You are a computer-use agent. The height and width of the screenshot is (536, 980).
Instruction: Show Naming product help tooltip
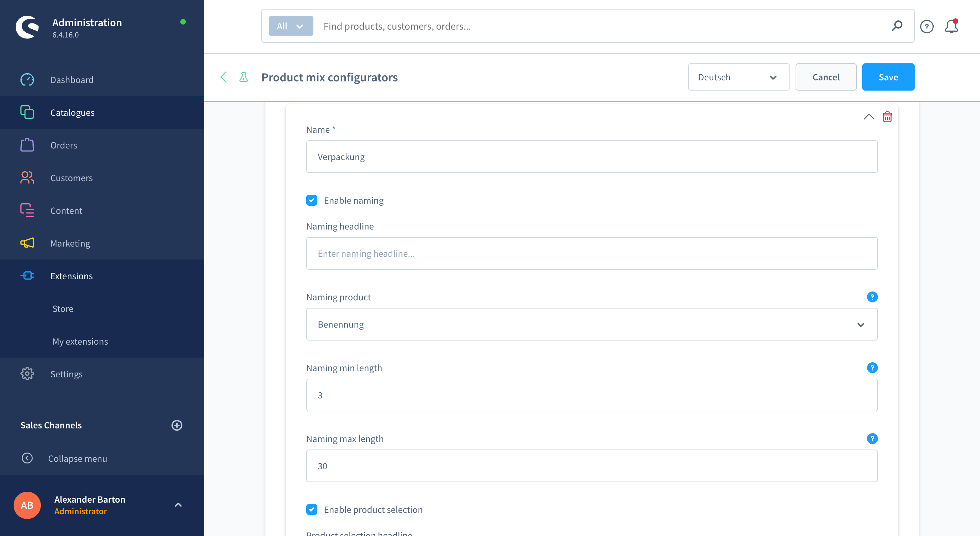click(x=872, y=297)
